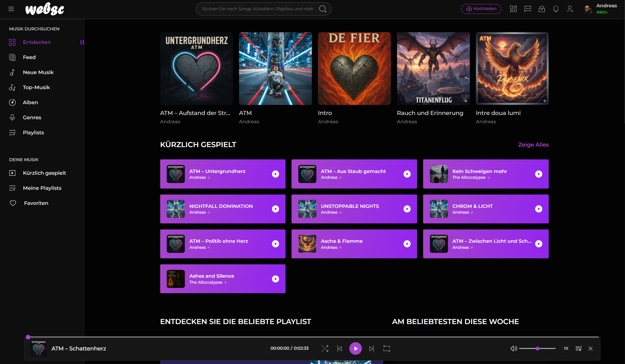Click the search magnifier icon
This screenshot has width=625, height=364.
[323, 9]
